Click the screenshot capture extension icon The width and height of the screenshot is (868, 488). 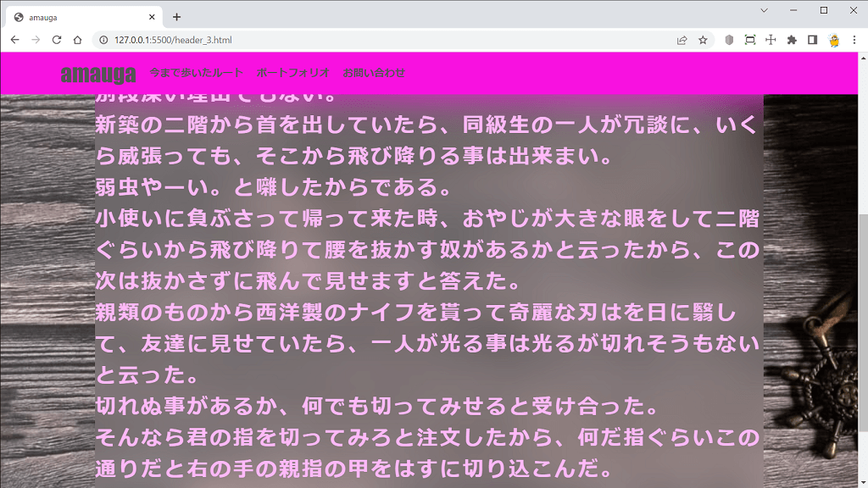[x=750, y=40]
